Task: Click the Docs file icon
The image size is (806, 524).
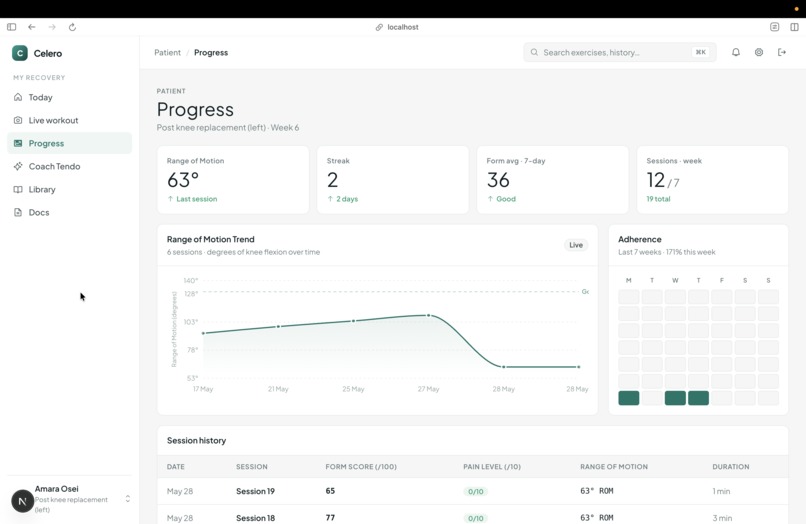Action: pyautogui.click(x=18, y=212)
